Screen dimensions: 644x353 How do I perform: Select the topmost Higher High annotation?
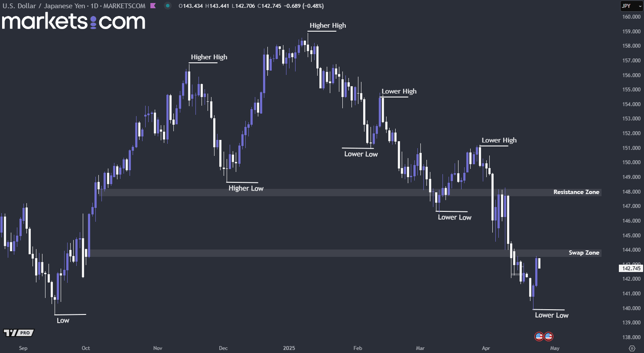tap(328, 26)
